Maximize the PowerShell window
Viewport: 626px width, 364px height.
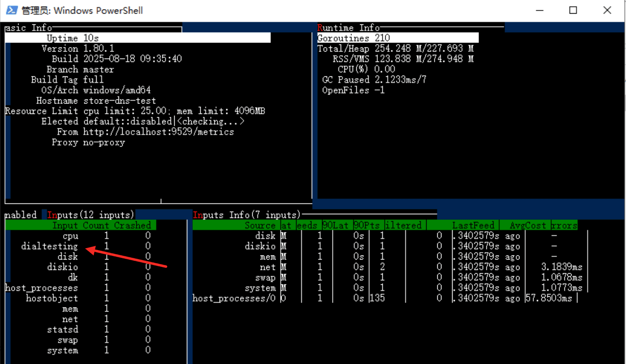pyautogui.click(x=573, y=10)
